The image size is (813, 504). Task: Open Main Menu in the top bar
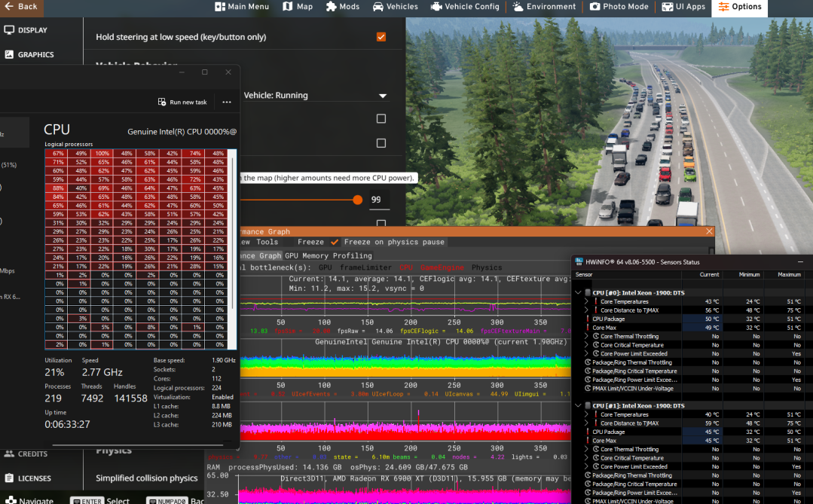[242, 7]
